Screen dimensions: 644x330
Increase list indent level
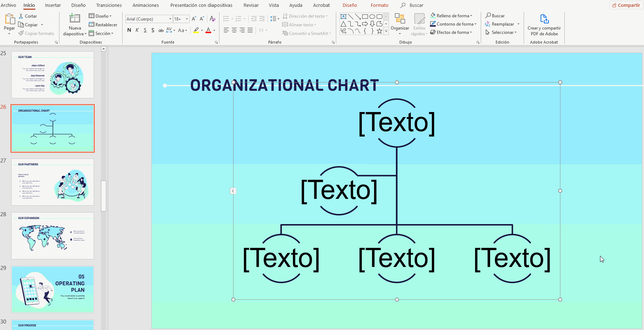[x=262, y=19]
